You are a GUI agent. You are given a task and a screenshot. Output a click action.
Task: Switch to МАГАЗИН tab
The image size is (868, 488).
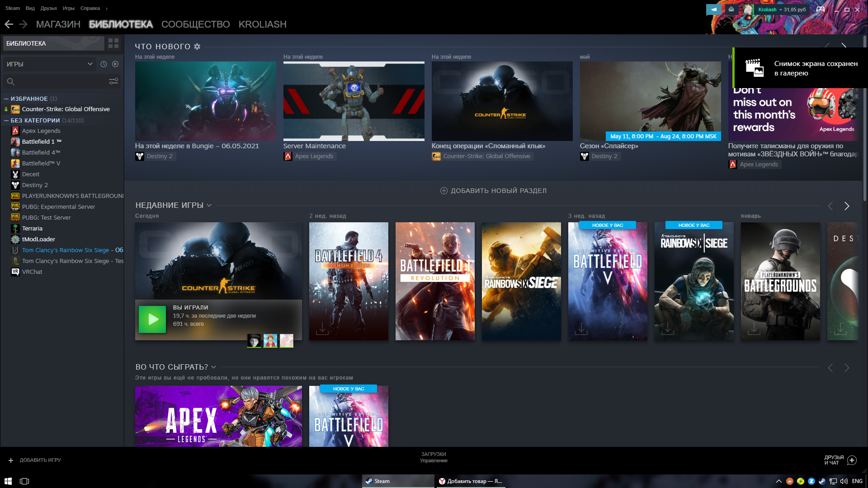(x=58, y=24)
